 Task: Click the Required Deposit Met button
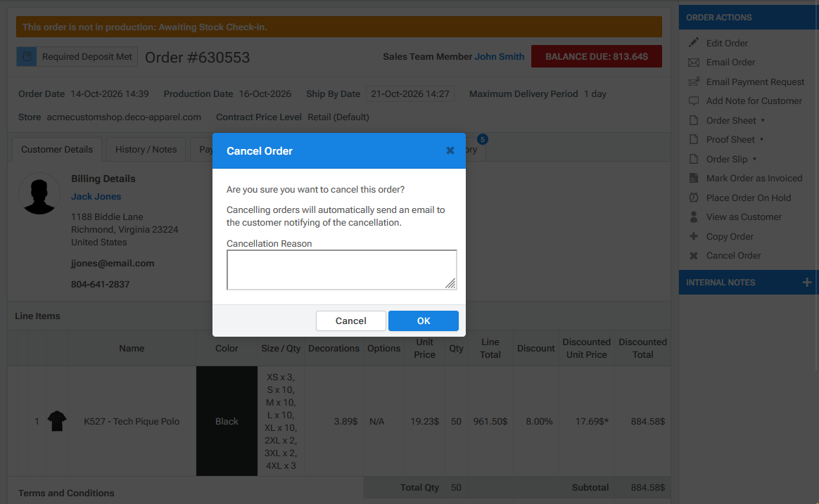[77, 56]
